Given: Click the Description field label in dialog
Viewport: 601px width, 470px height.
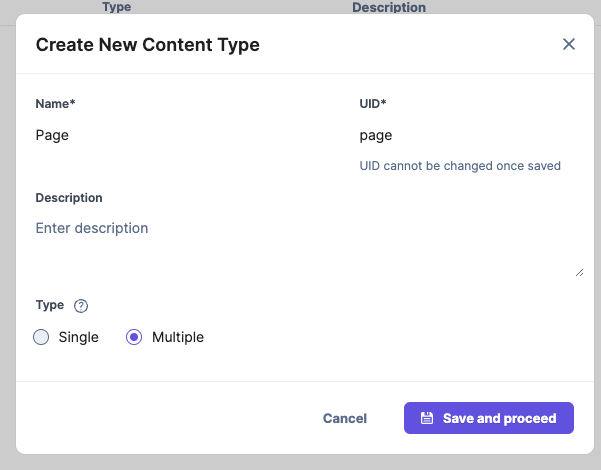Looking at the screenshot, I should (69, 198).
